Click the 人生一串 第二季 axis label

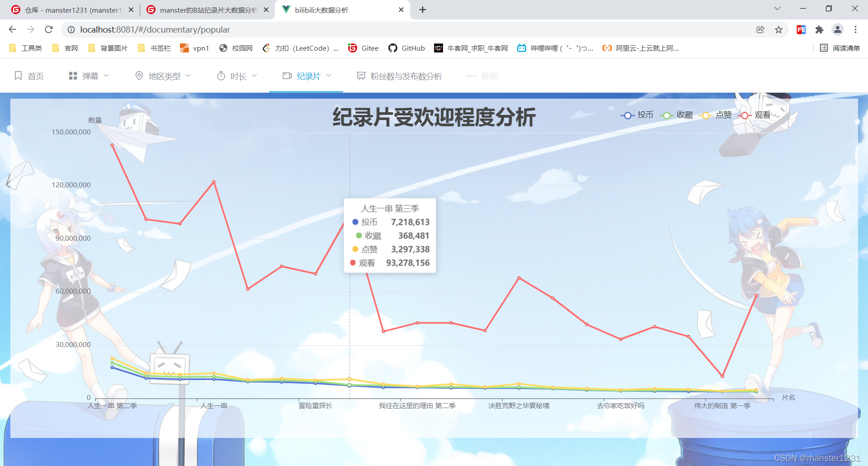(x=112, y=406)
